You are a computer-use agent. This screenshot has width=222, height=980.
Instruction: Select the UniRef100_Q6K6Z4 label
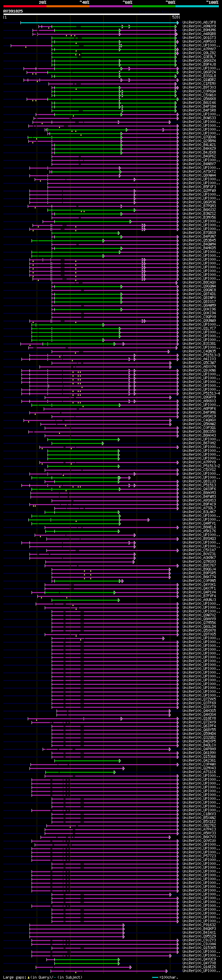[x=199, y=60]
